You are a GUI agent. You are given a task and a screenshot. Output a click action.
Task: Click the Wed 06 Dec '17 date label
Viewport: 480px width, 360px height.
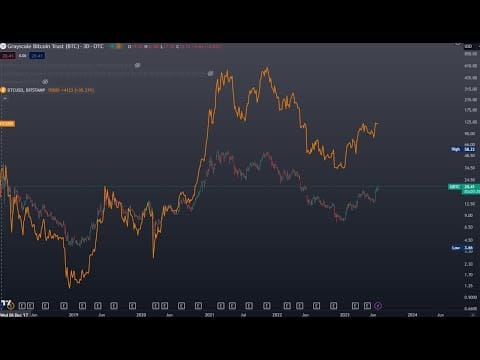click(14, 315)
